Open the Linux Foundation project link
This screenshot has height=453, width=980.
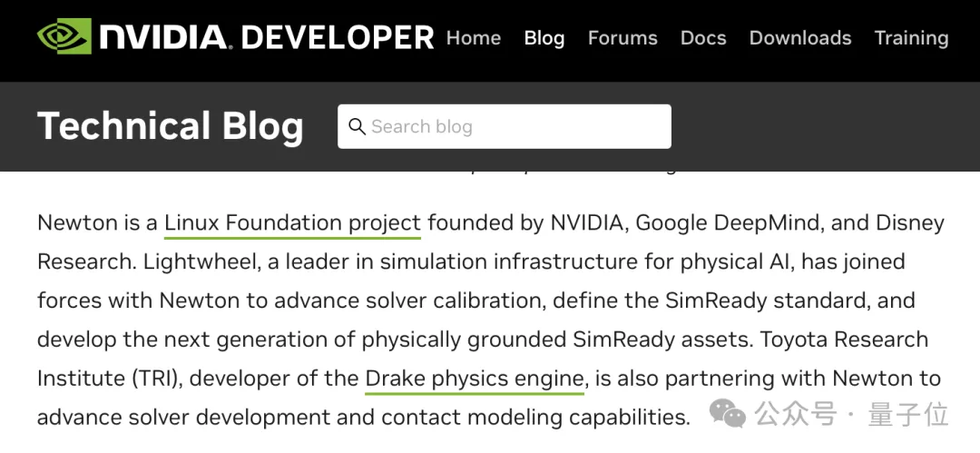pyautogui.click(x=292, y=222)
